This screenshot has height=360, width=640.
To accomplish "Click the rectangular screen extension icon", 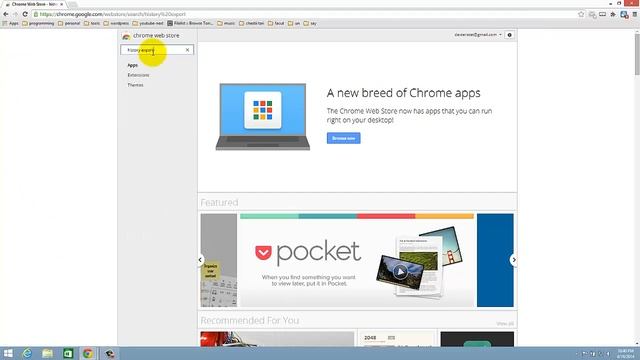I will click(602, 14).
